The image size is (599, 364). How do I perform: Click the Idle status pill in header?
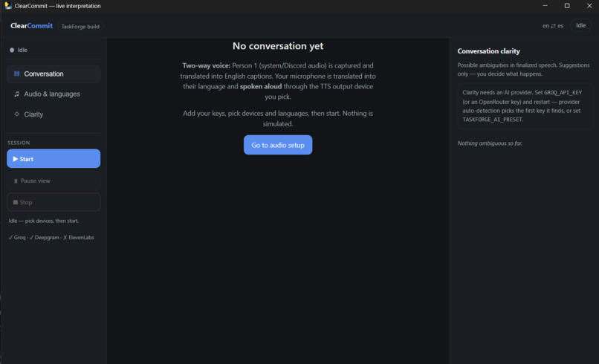[580, 25]
